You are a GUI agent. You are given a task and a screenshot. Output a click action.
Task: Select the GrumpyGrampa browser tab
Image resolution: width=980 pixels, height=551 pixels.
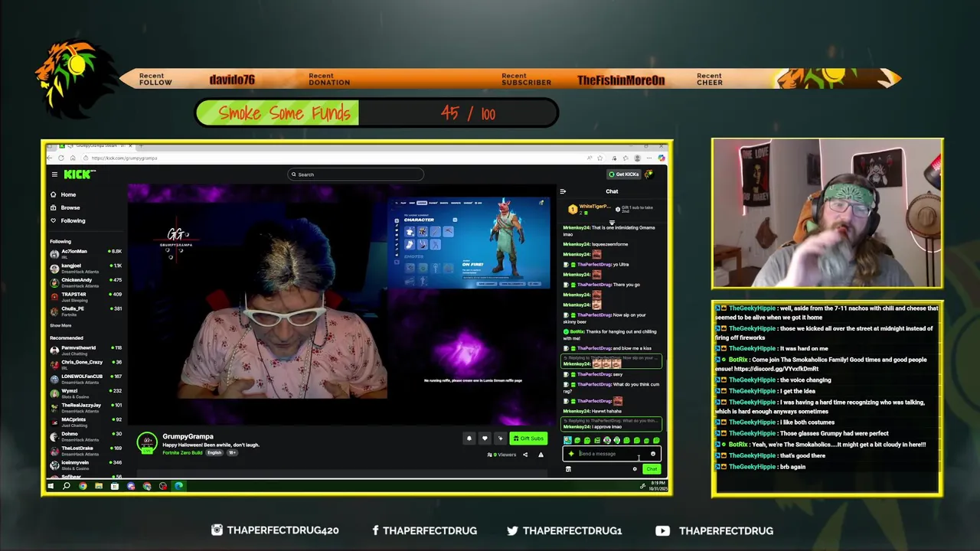96,145
